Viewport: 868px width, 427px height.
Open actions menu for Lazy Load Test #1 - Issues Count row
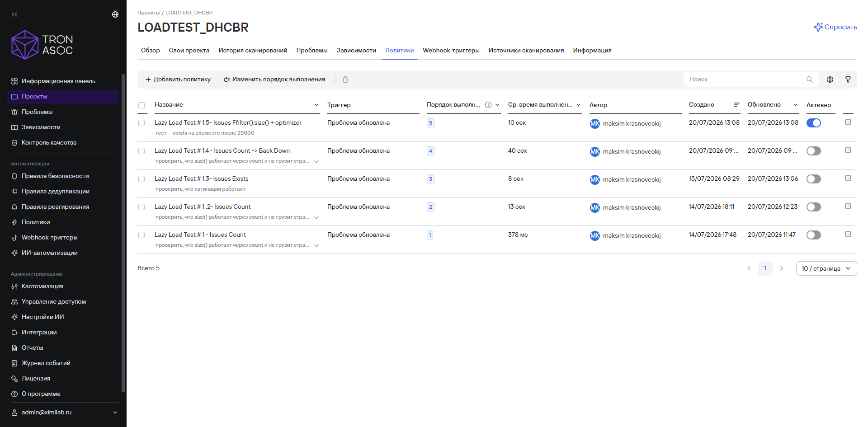pyautogui.click(x=848, y=234)
